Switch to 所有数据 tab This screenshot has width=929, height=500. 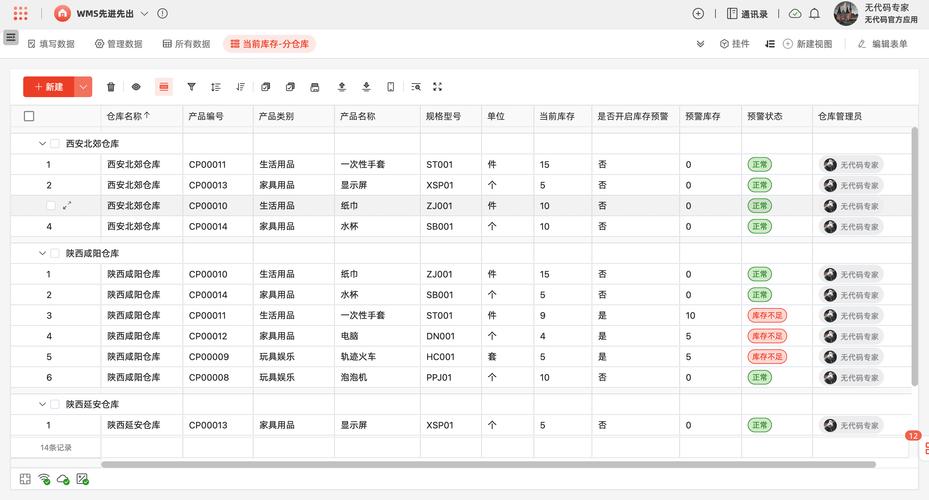(x=187, y=44)
